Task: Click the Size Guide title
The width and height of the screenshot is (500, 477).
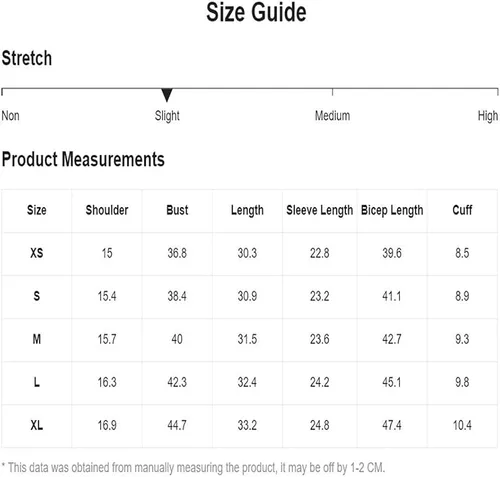Action: pyautogui.click(x=256, y=12)
